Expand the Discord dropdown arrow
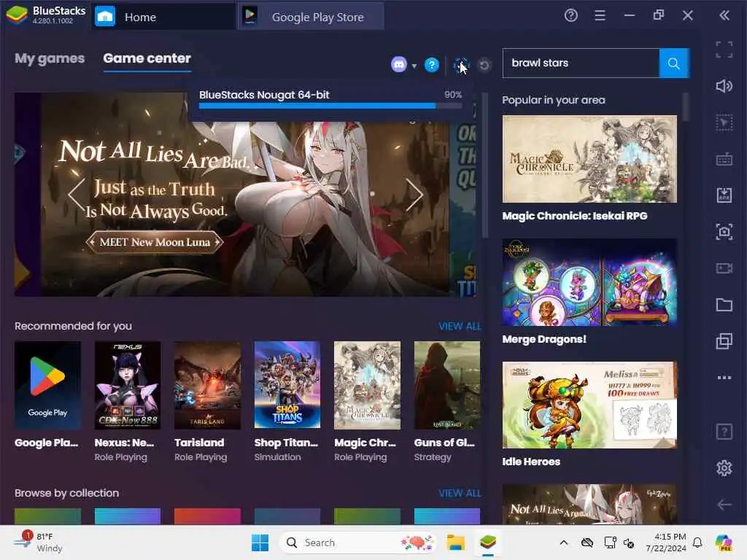Viewport: 747px width, 560px height. tap(414, 66)
